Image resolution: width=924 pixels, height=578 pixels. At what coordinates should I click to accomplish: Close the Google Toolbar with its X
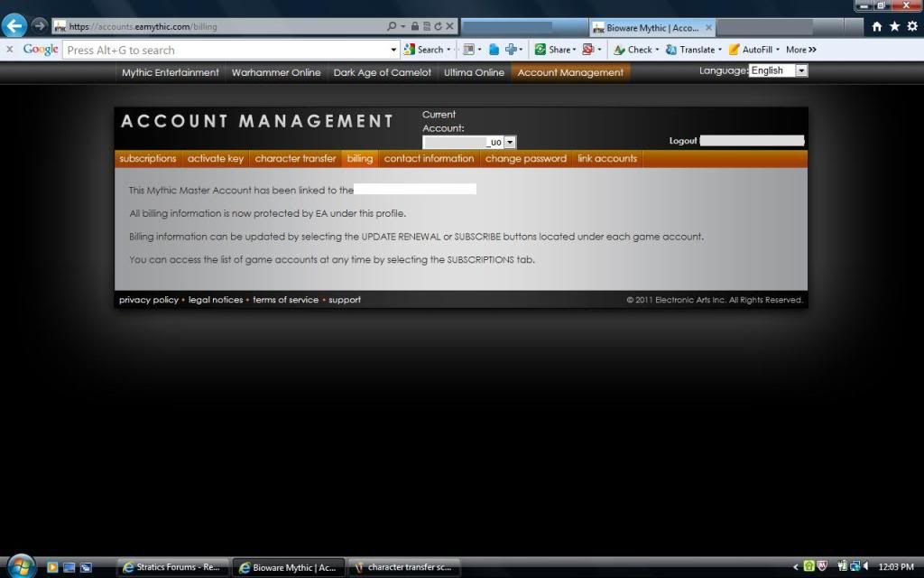[9, 50]
